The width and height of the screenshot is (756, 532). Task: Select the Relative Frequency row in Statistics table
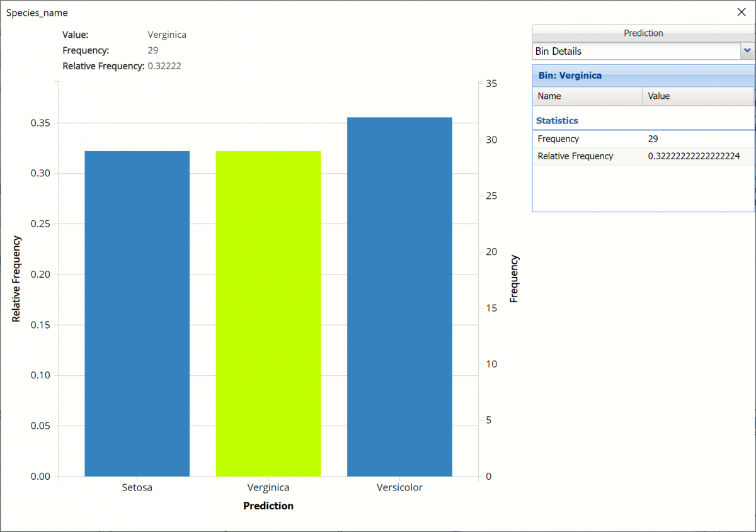[x=575, y=156]
